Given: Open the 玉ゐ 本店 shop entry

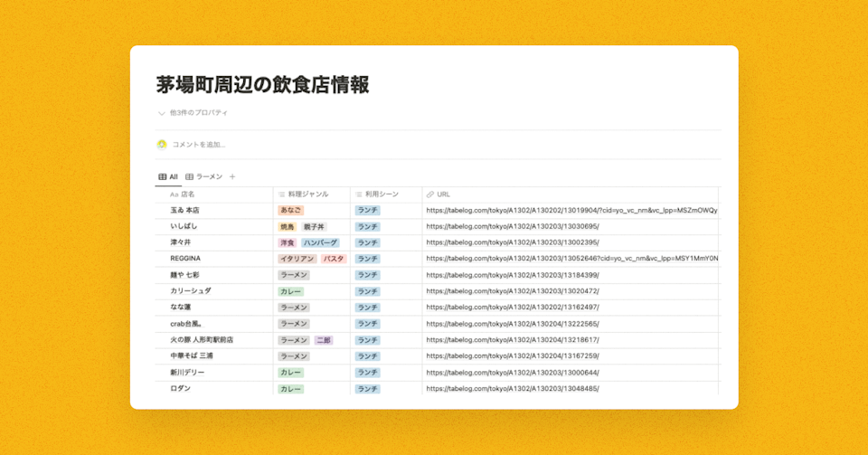Looking at the screenshot, I should [x=184, y=210].
